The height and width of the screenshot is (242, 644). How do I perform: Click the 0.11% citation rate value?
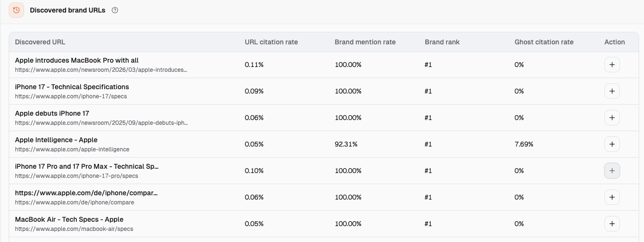click(x=254, y=65)
